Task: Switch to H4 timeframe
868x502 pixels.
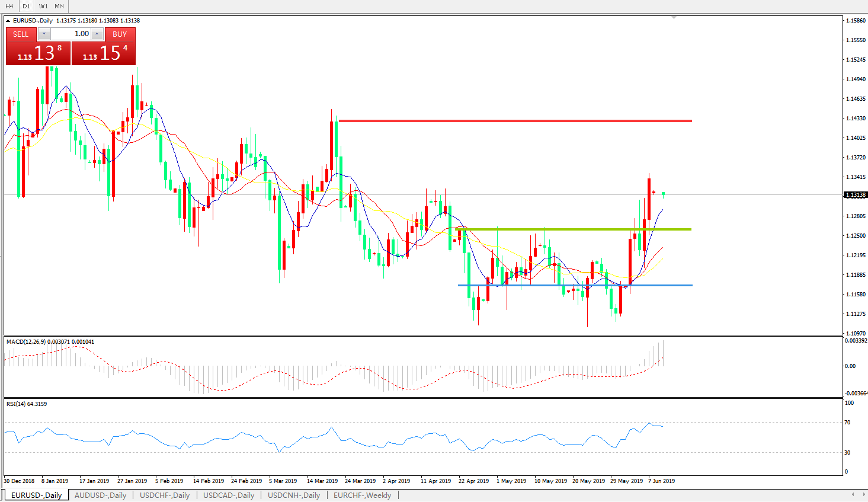Action: click(9, 6)
